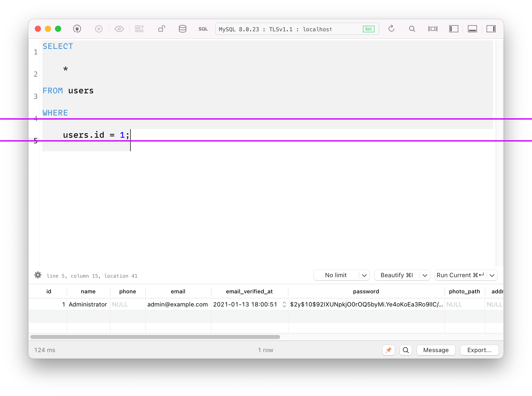532x396 pixels.
Task: Click the Message button
Action: (436, 350)
